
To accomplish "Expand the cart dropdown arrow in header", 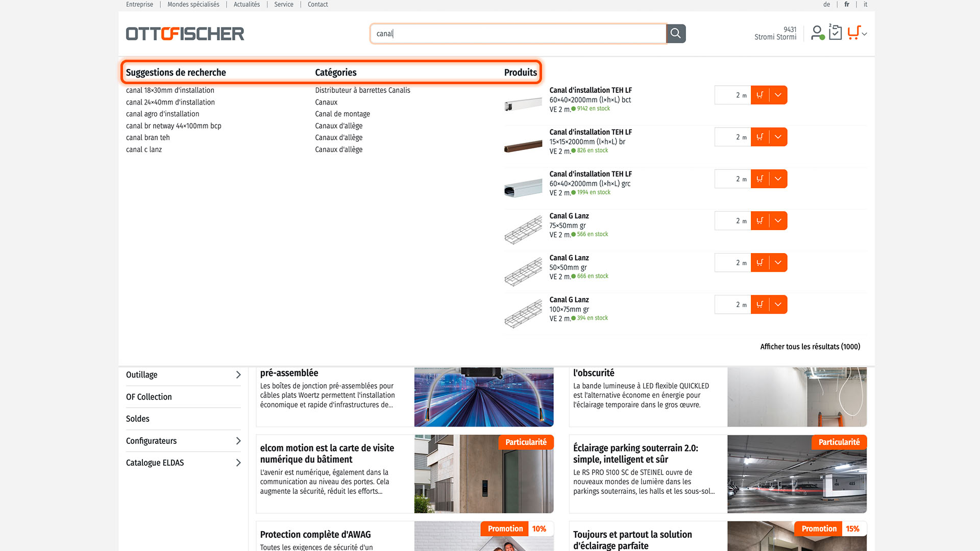I will coord(865,34).
